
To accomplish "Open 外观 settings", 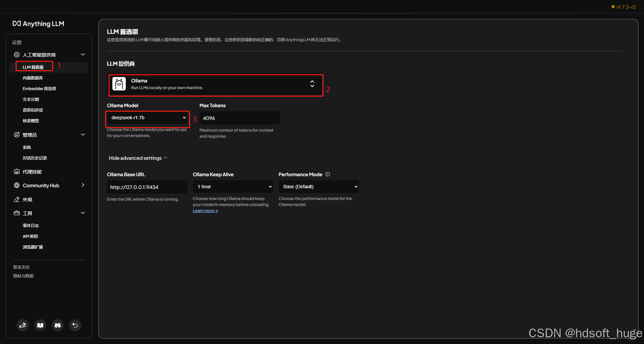I will point(28,199).
